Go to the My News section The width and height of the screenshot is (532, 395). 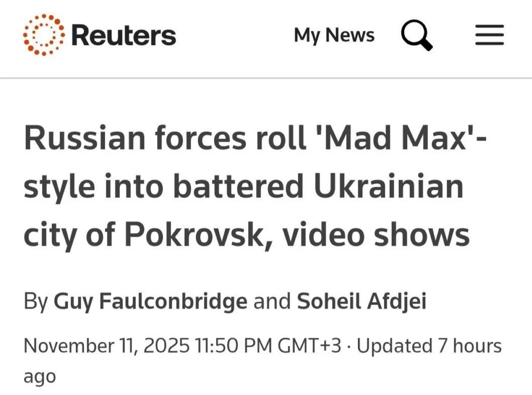334,35
